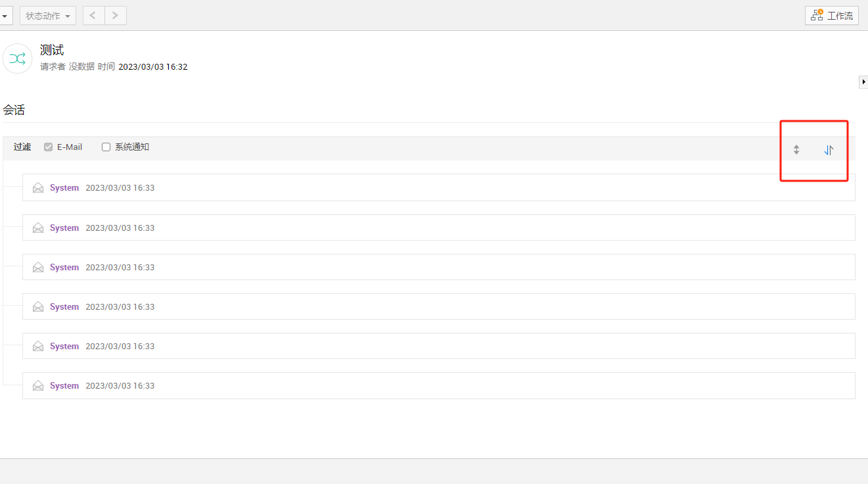Click the envelope icon of last System message

pyautogui.click(x=38, y=386)
